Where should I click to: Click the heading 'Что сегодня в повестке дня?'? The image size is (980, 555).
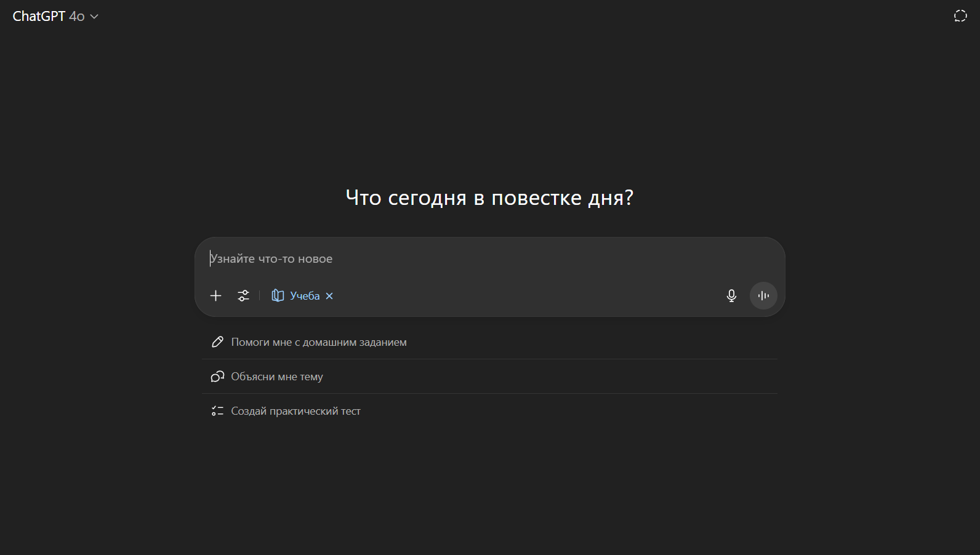[489, 198]
